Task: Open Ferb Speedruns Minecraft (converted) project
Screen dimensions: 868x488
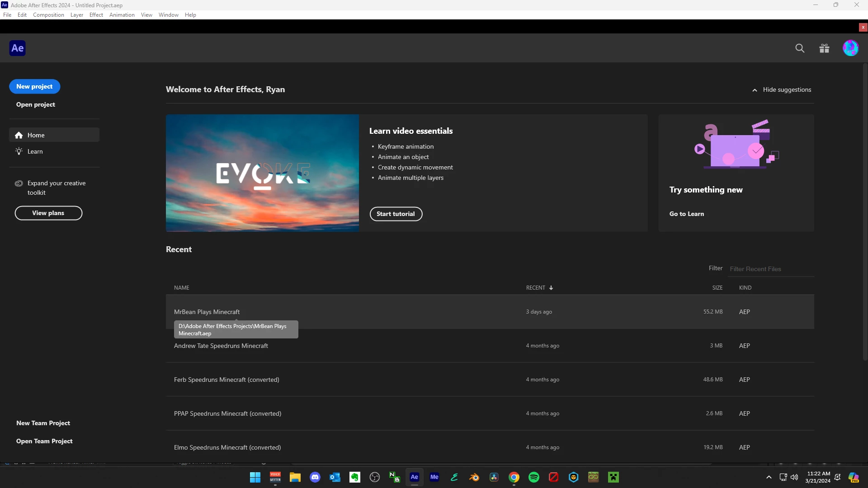Action: [x=226, y=380]
